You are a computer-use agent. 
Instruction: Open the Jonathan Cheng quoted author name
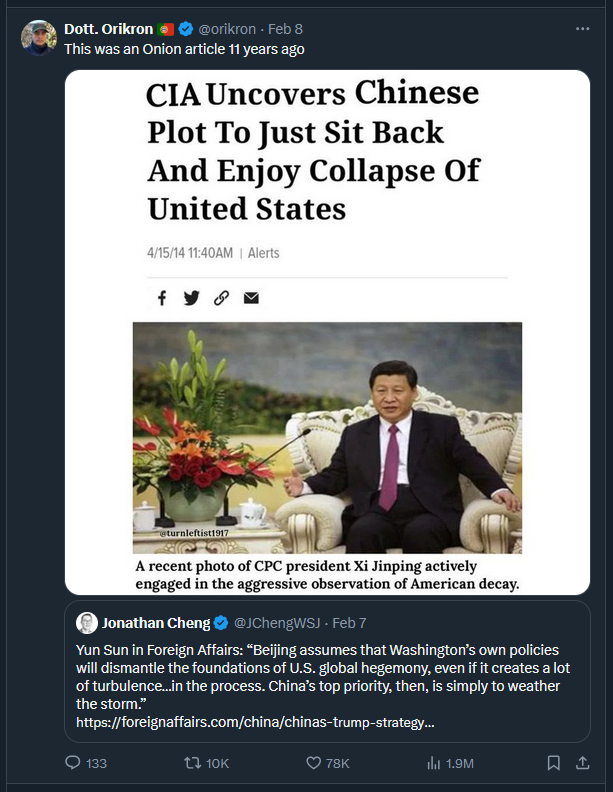[156, 623]
